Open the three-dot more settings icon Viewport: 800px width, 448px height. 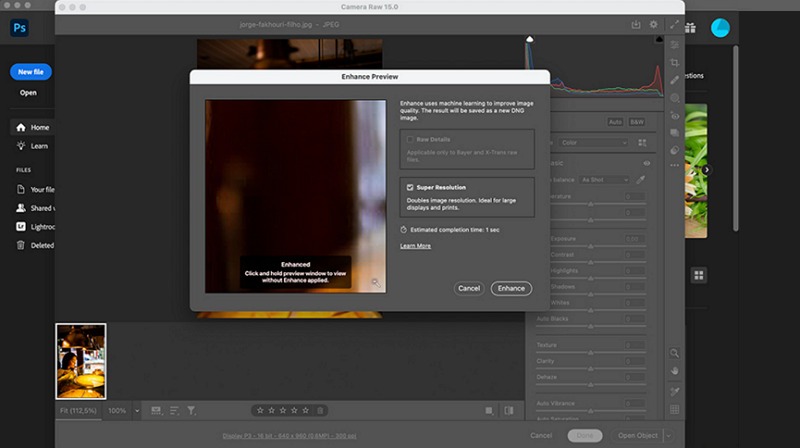point(674,165)
